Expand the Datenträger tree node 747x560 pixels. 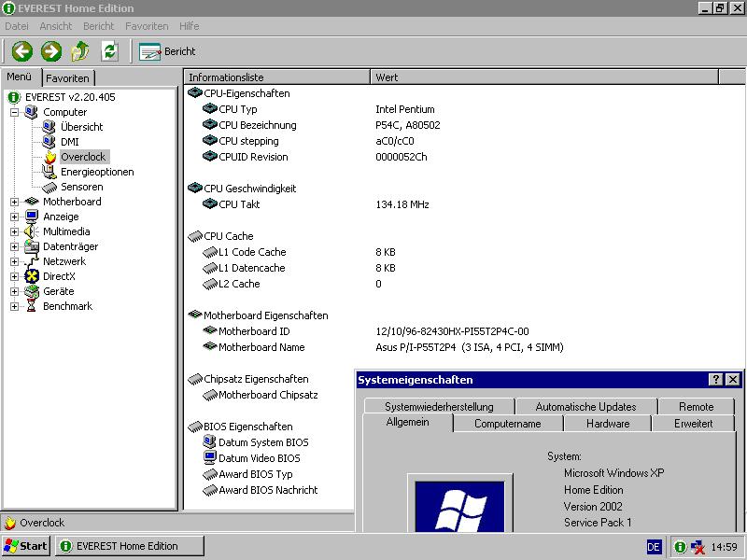15,246
